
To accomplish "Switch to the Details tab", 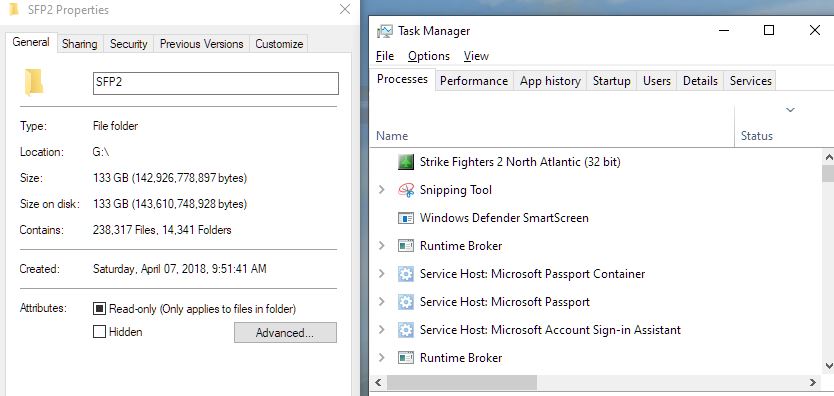I will (700, 81).
